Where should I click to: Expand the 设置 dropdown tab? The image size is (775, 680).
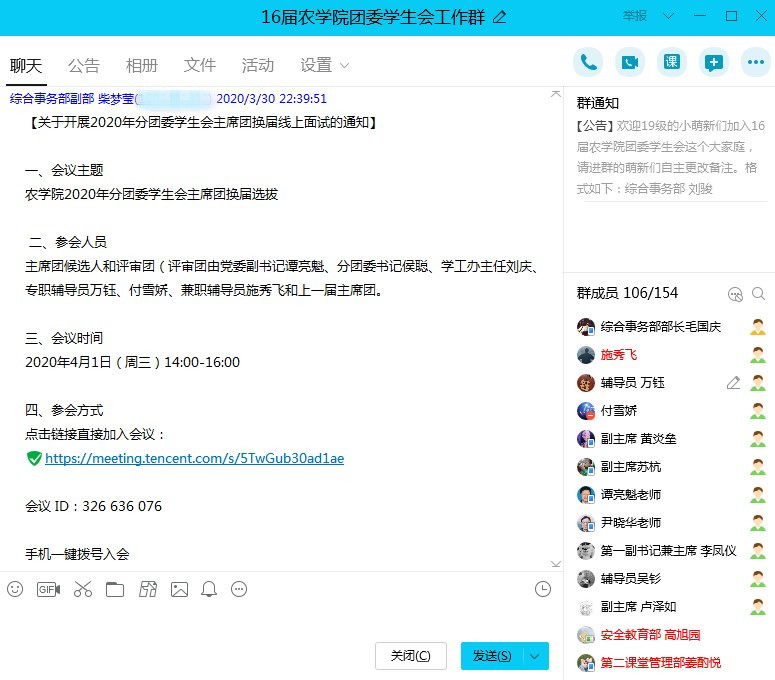coord(324,65)
